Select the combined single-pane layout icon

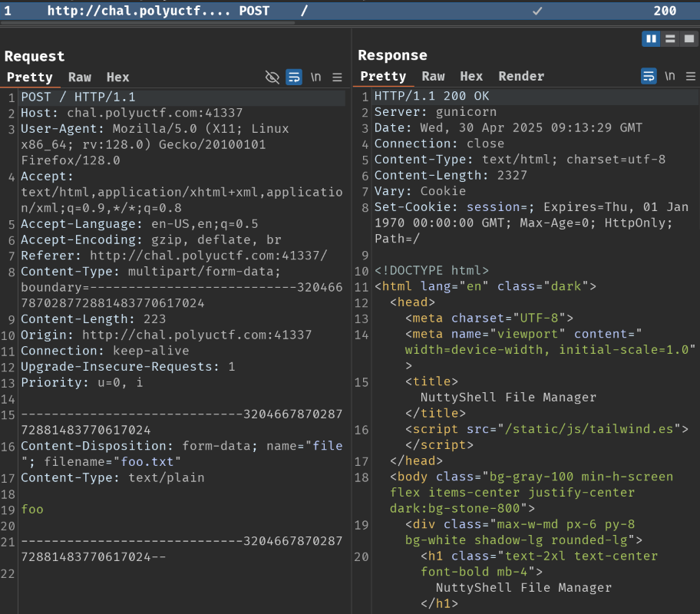tap(688, 39)
